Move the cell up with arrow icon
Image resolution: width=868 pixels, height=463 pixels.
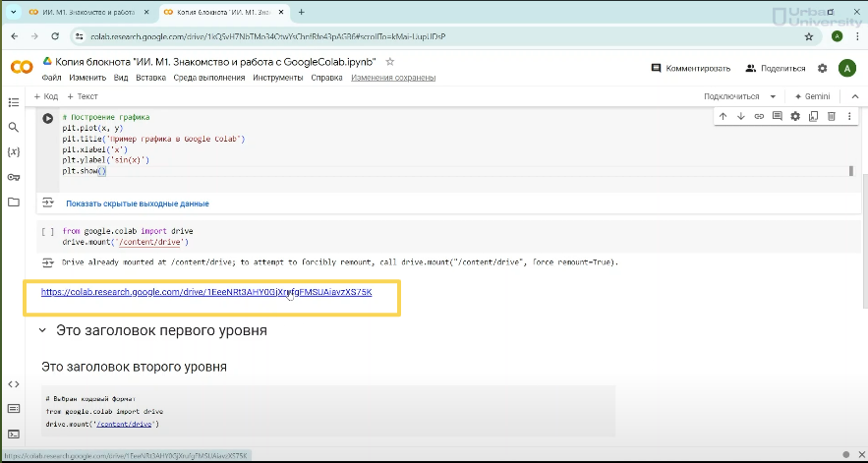723,116
